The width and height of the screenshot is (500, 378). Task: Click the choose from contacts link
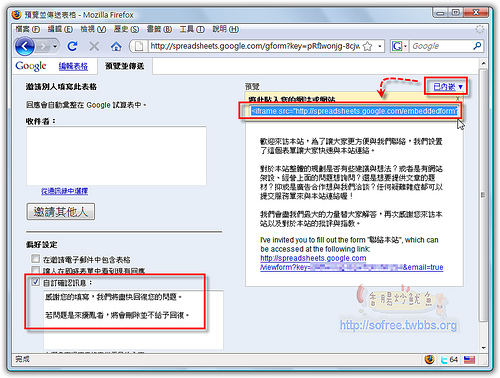(x=65, y=191)
